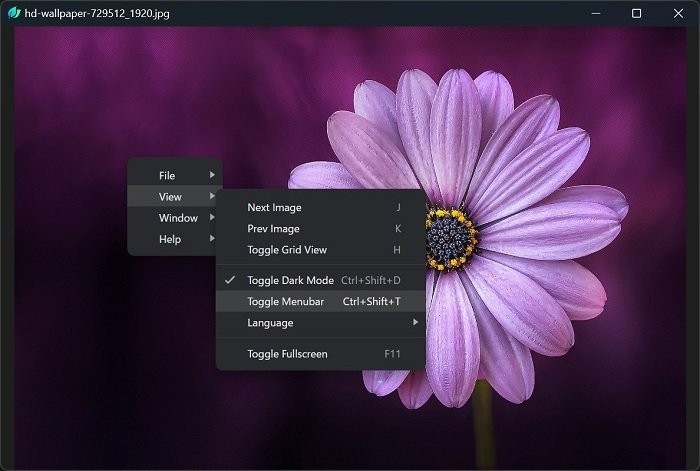Maximize the image viewer window
This screenshot has height=471, width=700.
637,13
